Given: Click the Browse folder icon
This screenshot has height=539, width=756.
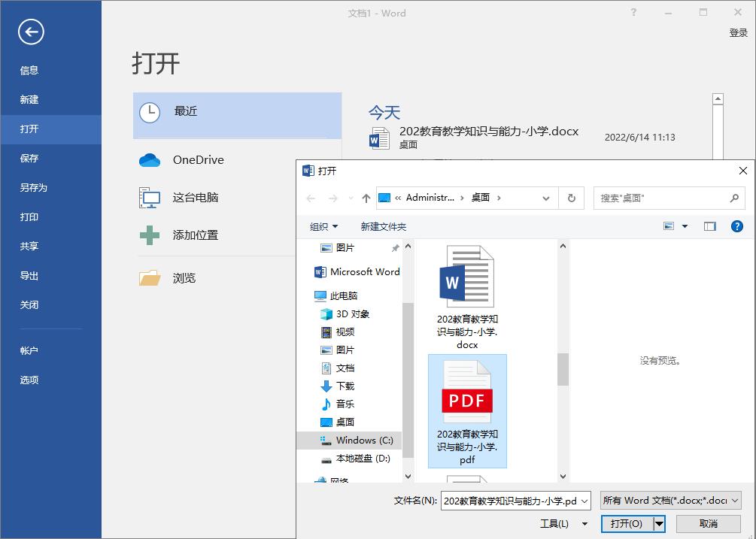Looking at the screenshot, I should pyautogui.click(x=149, y=277).
